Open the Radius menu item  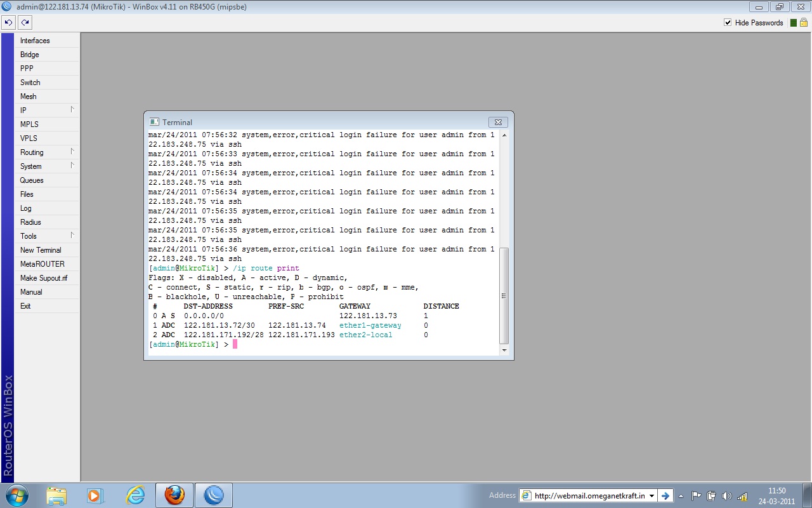pyautogui.click(x=48, y=222)
